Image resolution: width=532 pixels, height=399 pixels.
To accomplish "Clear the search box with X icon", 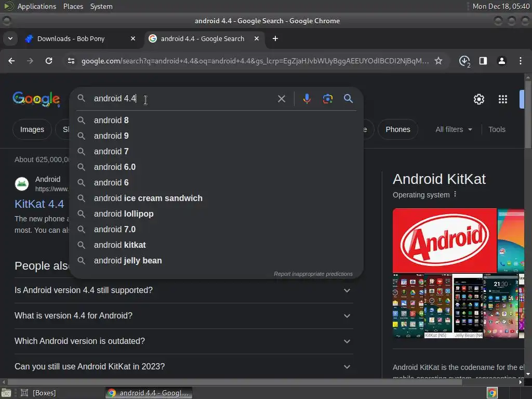I will (281, 99).
